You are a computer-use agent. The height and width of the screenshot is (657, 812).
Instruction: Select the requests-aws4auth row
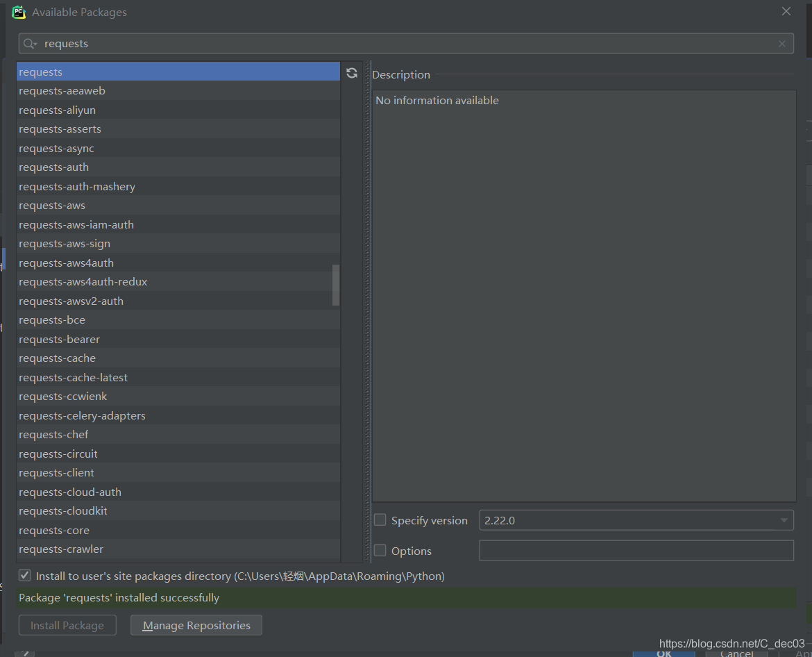click(178, 263)
